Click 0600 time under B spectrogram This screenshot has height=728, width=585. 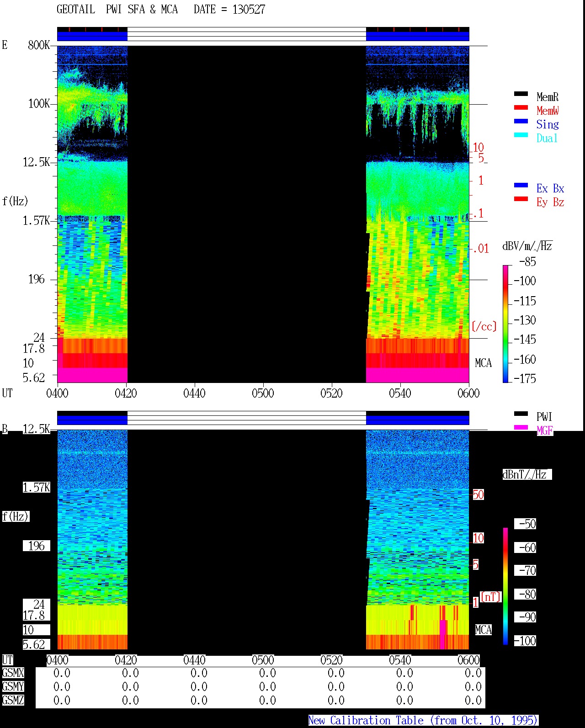468,660
